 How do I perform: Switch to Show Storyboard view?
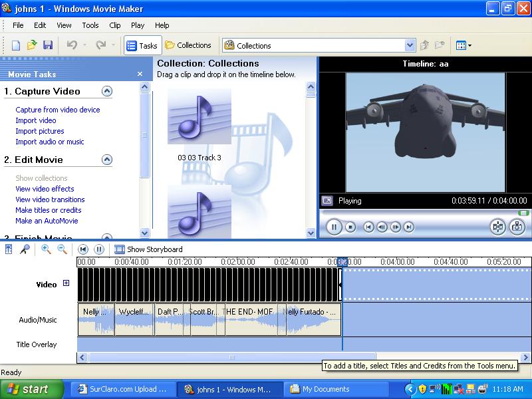click(148, 249)
